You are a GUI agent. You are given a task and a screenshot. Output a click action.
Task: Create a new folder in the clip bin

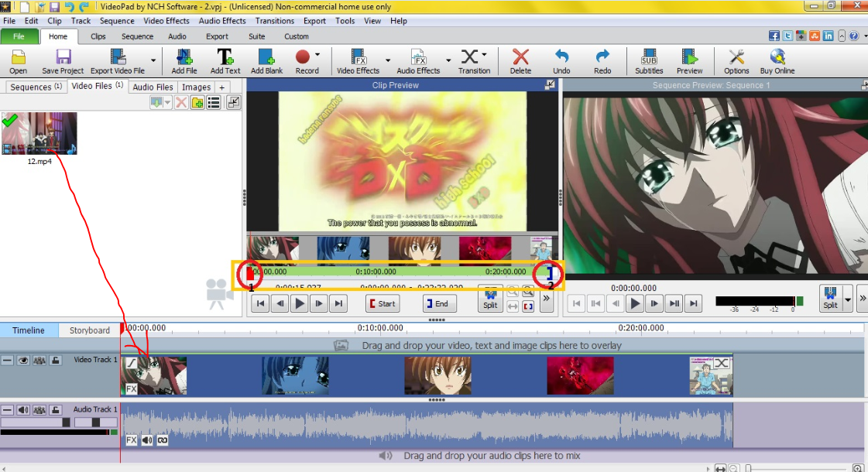tap(197, 102)
